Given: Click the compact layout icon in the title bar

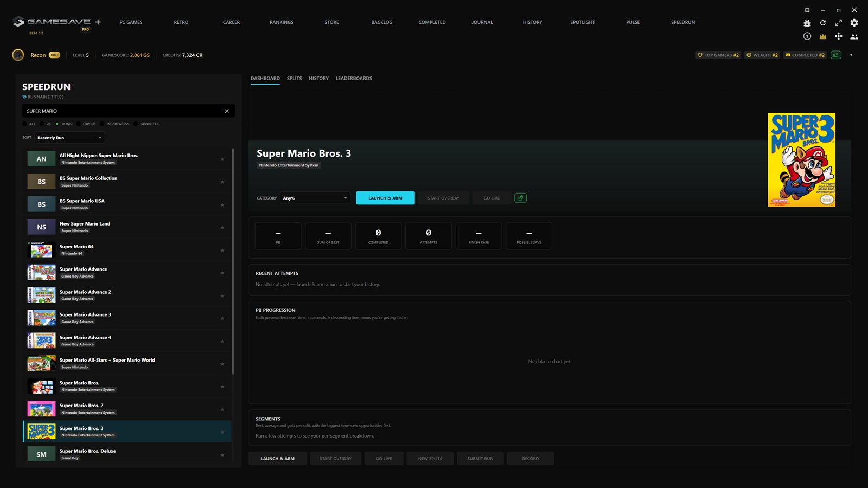Looking at the screenshot, I should [x=807, y=10].
